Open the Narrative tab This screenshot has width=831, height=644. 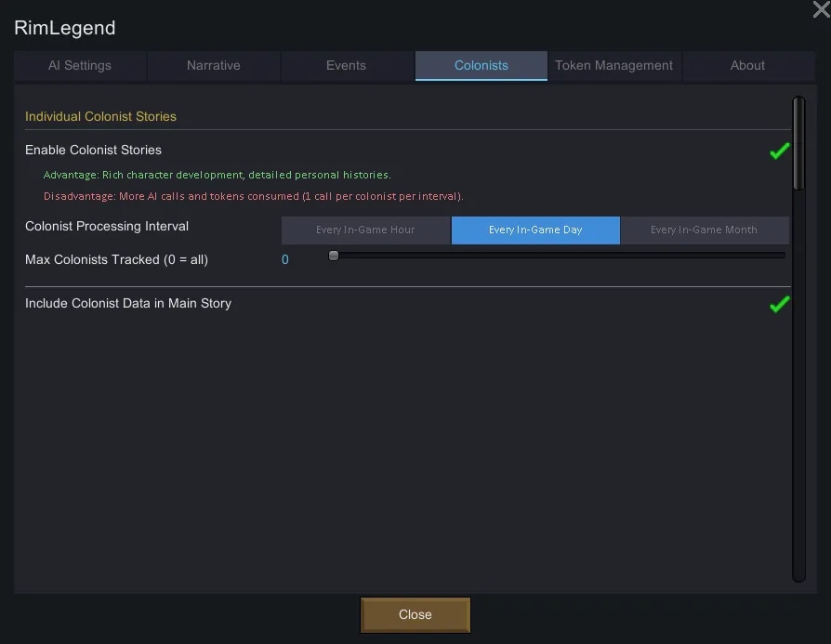click(x=213, y=66)
